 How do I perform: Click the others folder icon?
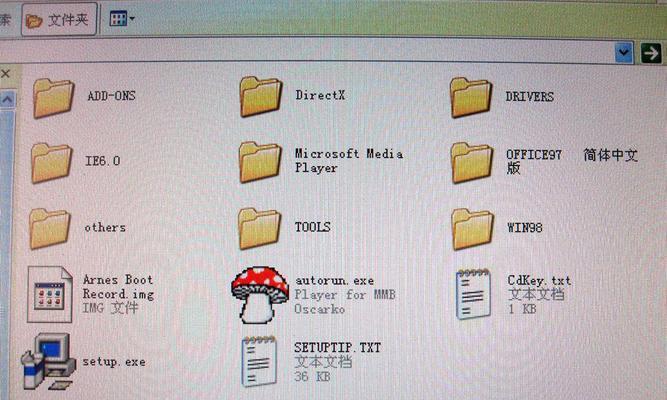pyautogui.click(x=50, y=229)
